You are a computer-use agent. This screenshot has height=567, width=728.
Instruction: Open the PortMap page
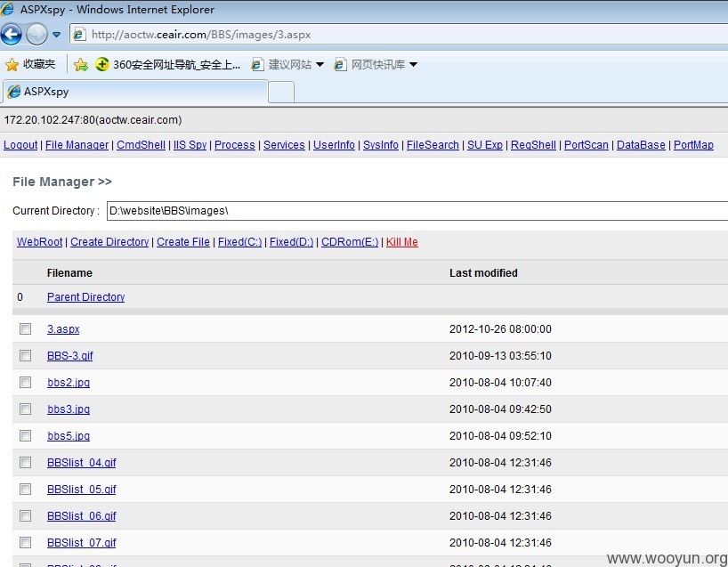(x=693, y=145)
